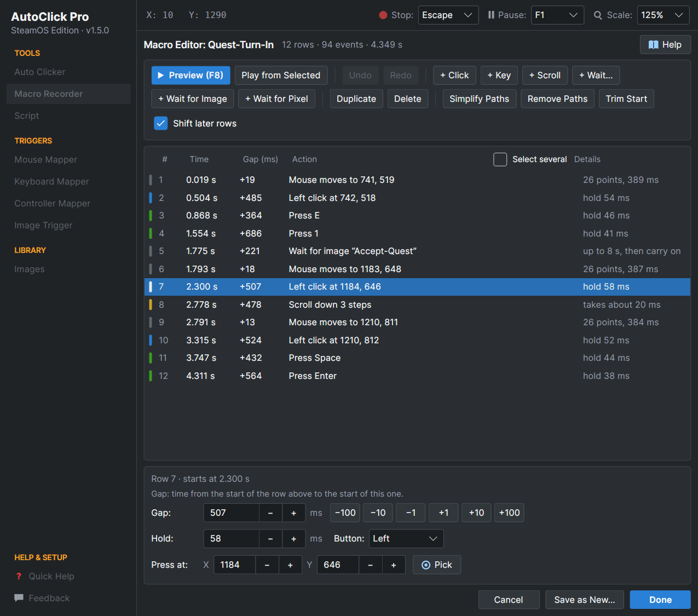Increase Press at Y coordinate
The height and width of the screenshot is (616, 698).
click(x=394, y=565)
